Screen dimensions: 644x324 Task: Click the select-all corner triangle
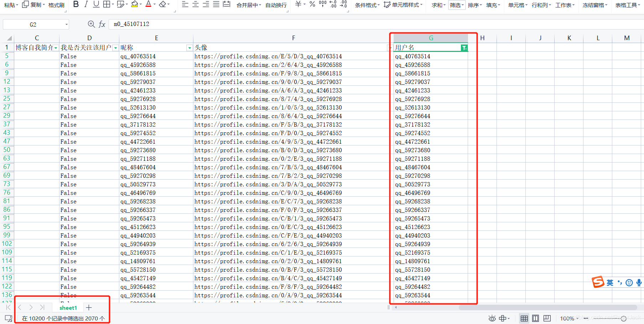9,38
